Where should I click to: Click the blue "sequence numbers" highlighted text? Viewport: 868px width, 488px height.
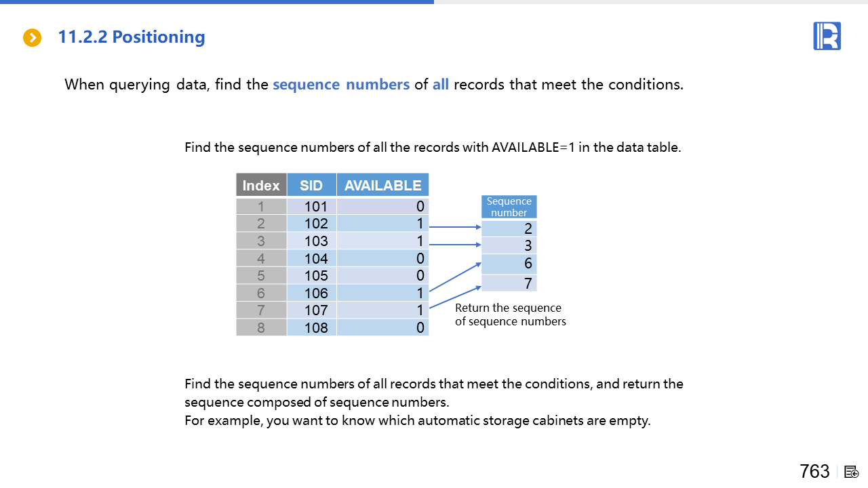click(x=341, y=85)
